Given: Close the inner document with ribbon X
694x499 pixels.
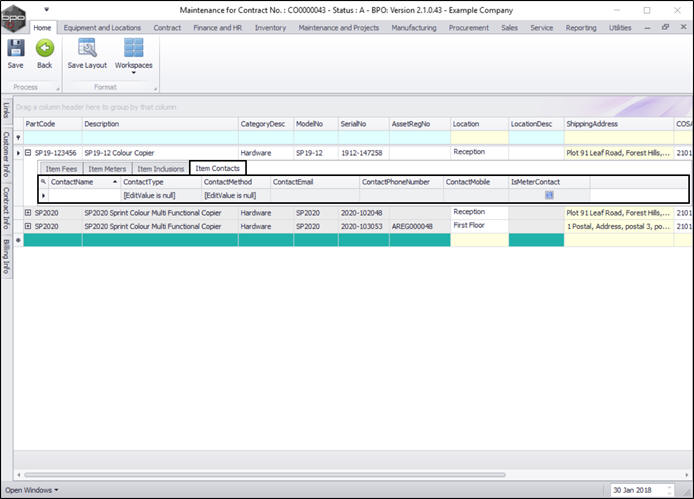Looking at the screenshot, I should (x=683, y=27).
